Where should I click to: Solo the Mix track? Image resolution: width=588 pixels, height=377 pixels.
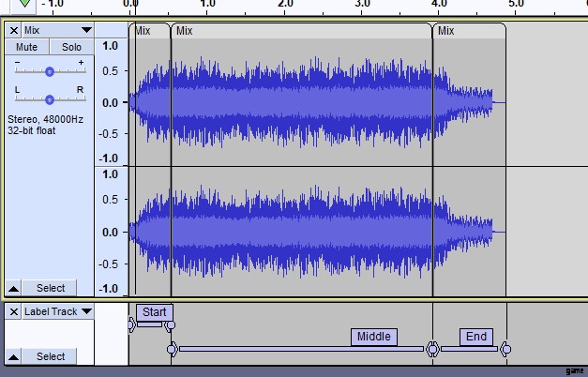click(71, 47)
